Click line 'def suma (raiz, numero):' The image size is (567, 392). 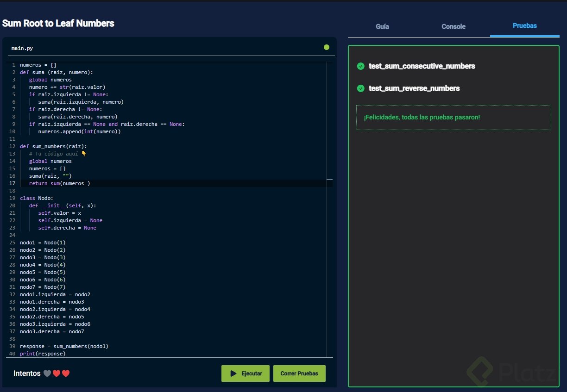point(57,72)
